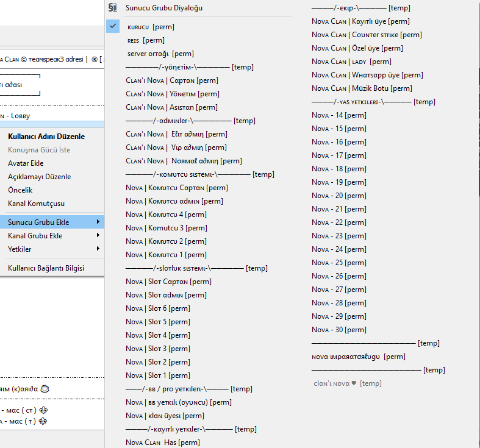Click the fleur icon on мαс ( ст ) channel

click(43, 410)
